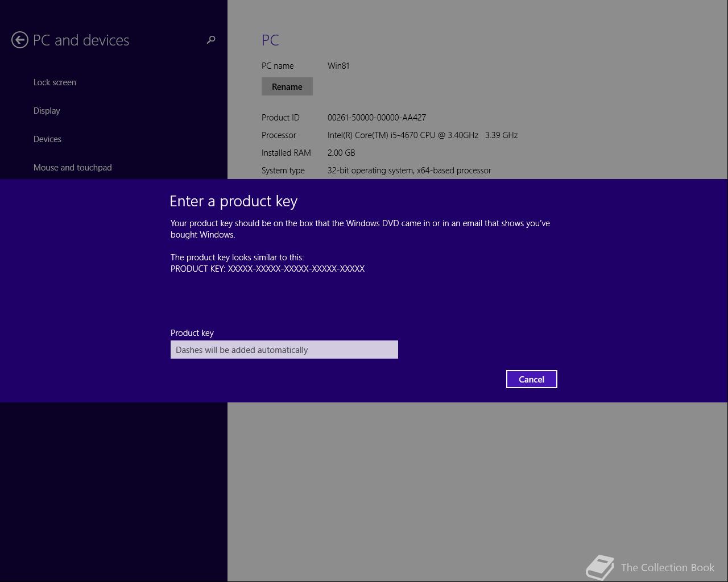The height and width of the screenshot is (582, 728).
Task: Open Lock screen settings
Action: tap(55, 82)
